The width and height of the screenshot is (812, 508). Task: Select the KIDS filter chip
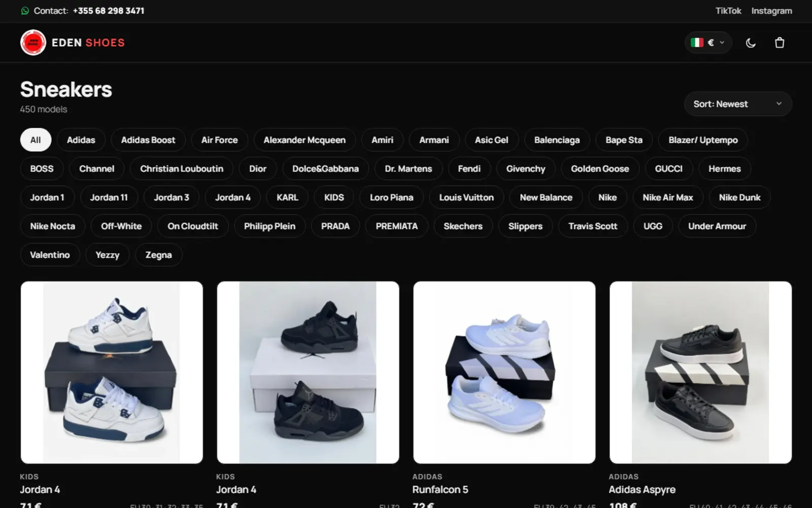tap(334, 198)
